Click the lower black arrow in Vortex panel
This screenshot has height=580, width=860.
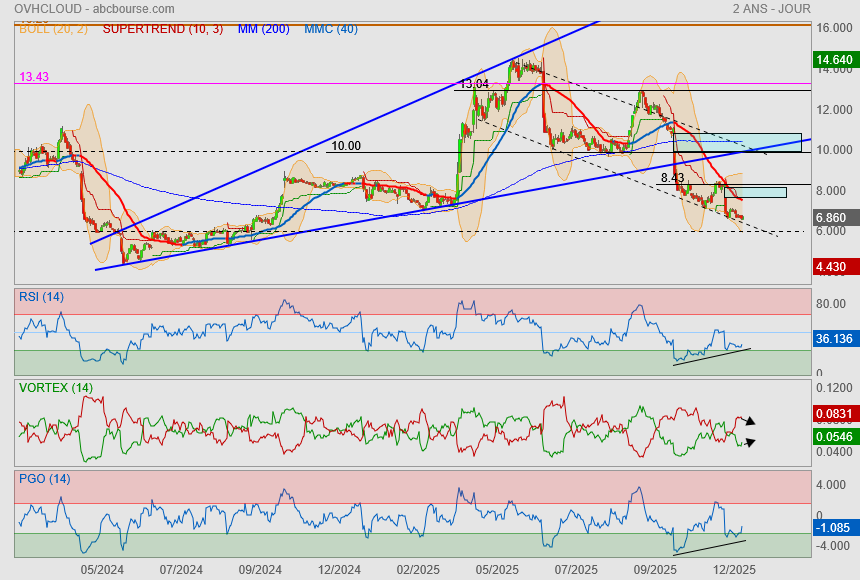[749, 442]
